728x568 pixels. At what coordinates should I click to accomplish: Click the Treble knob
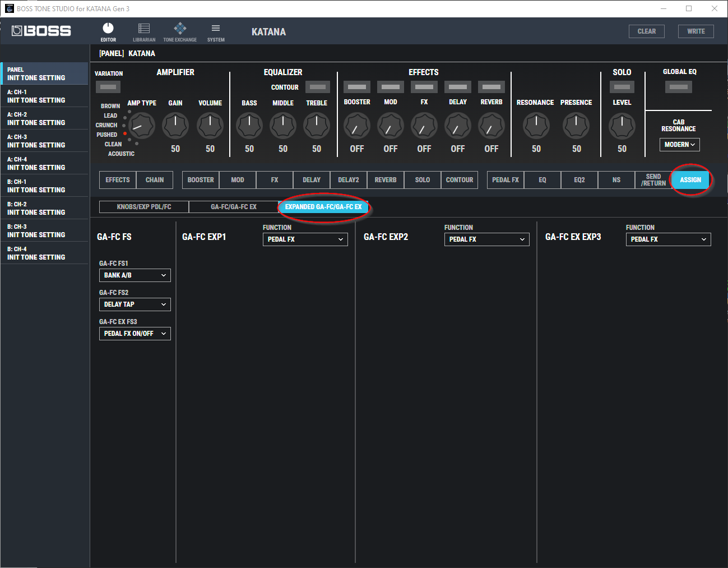coord(317,126)
